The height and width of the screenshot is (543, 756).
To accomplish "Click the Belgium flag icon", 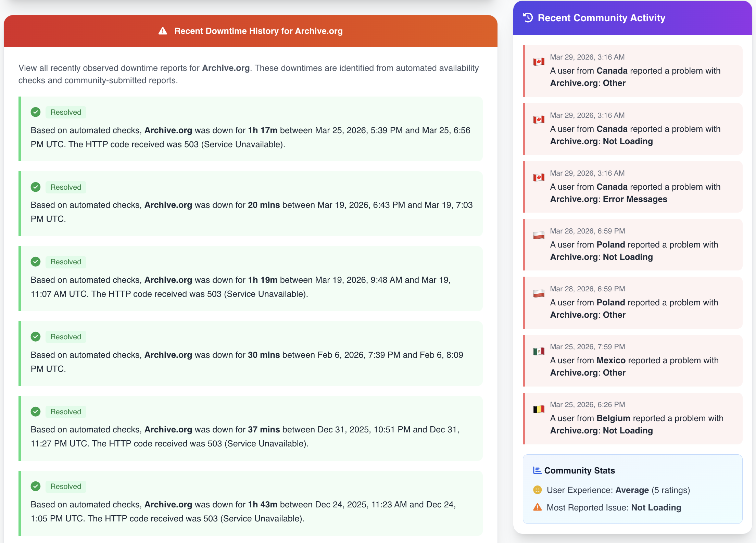I will point(539,409).
